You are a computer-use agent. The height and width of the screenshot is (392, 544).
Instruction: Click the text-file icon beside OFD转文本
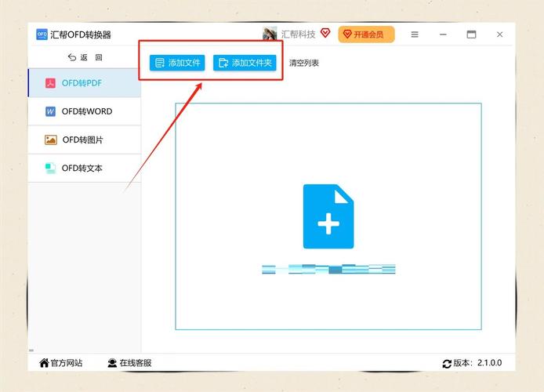click(51, 169)
